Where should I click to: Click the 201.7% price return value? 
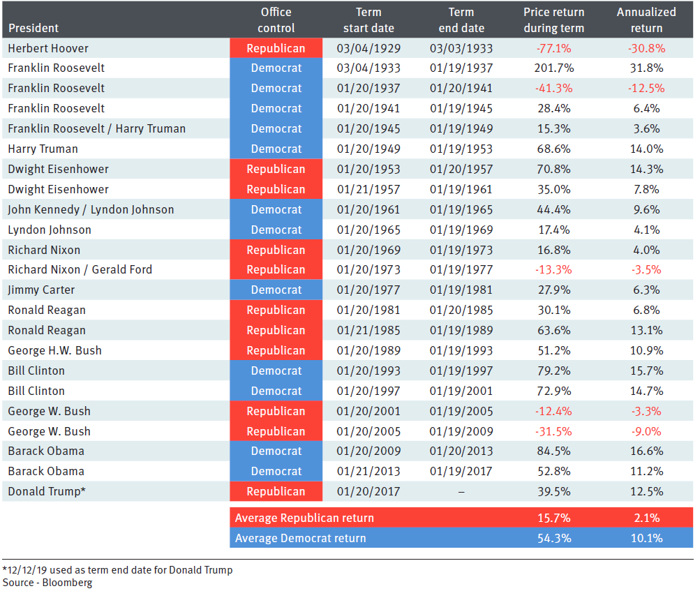(x=554, y=68)
